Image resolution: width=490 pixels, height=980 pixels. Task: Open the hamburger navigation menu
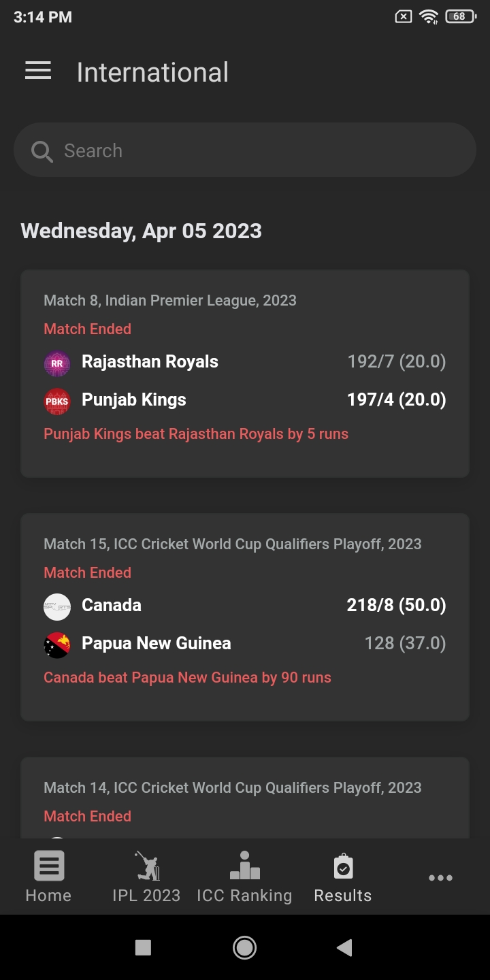[38, 71]
